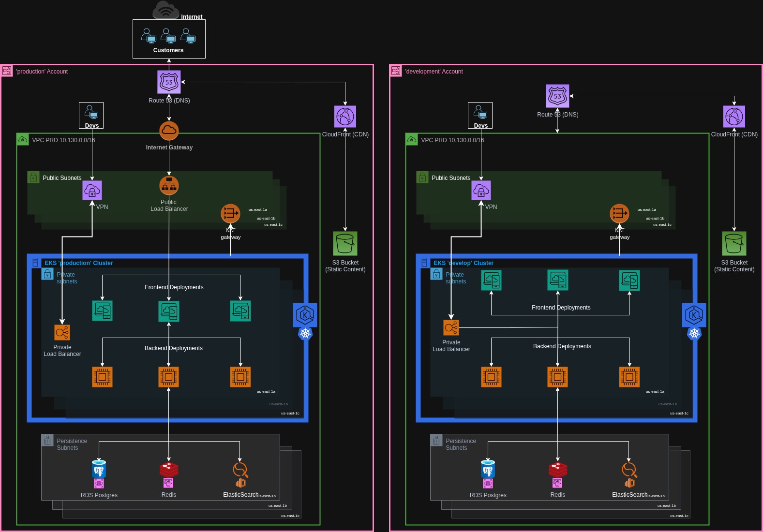This screenshot has height=532, width=763.
Task: Click the Internet cloud icon at top
Action: [x=166, y=10]
